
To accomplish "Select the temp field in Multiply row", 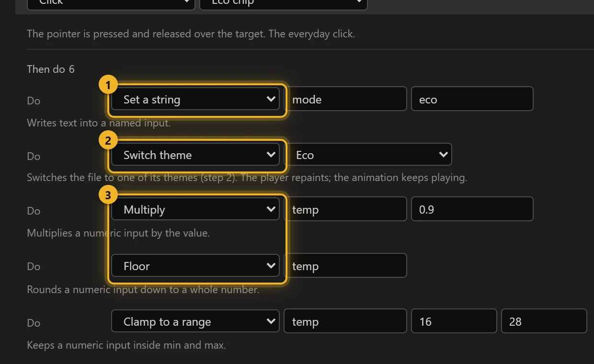I will pos(345,209).
